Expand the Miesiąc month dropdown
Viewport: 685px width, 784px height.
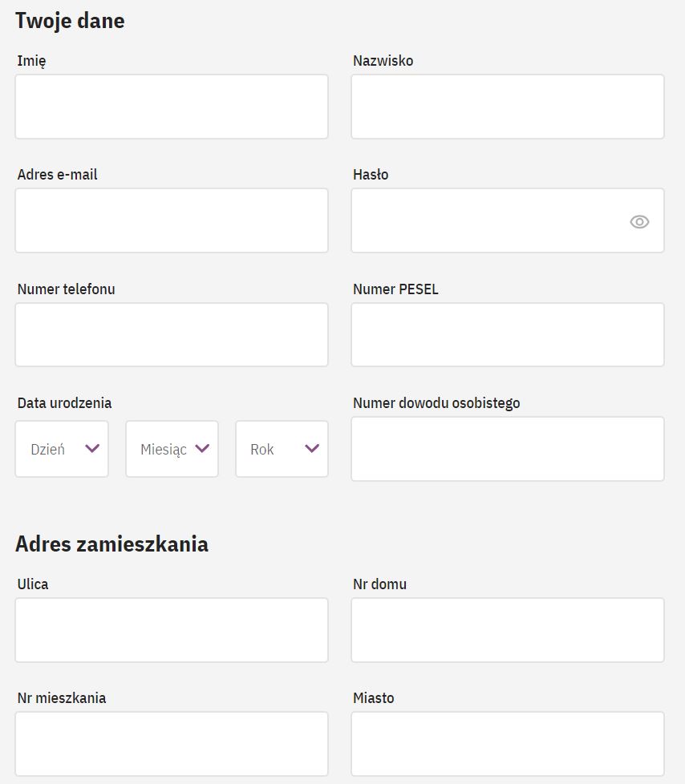pyautogui.click(x=172, y=449)
